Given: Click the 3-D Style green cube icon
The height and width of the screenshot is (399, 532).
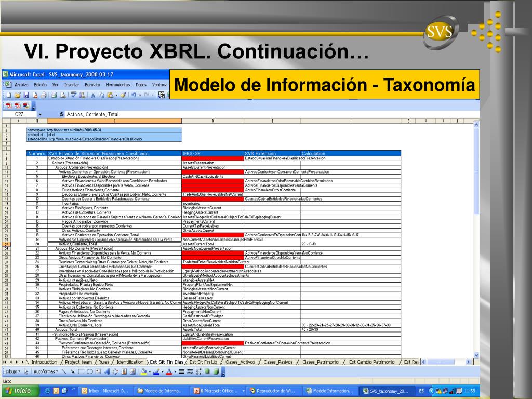Looking at the screenshot, I should 216,371.
